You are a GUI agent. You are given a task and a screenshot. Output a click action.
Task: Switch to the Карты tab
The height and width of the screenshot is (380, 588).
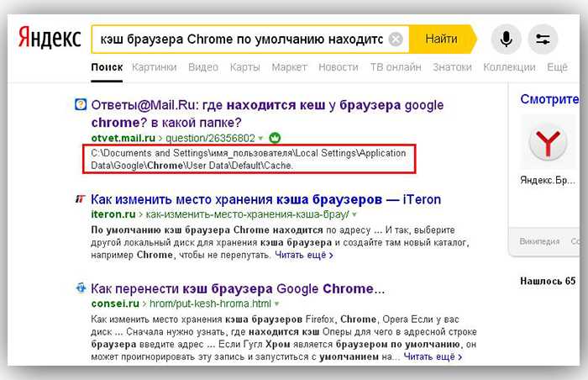[x=244, y=67]
